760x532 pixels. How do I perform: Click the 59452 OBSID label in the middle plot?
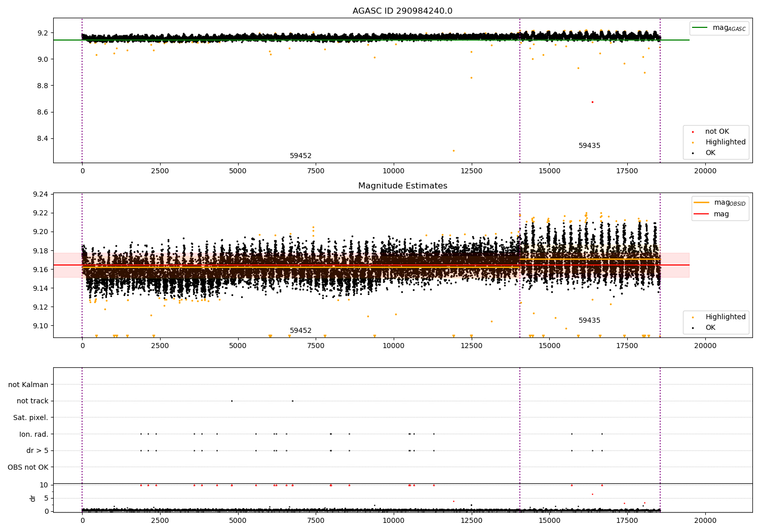pyautogui.click(x=300, y=331)
